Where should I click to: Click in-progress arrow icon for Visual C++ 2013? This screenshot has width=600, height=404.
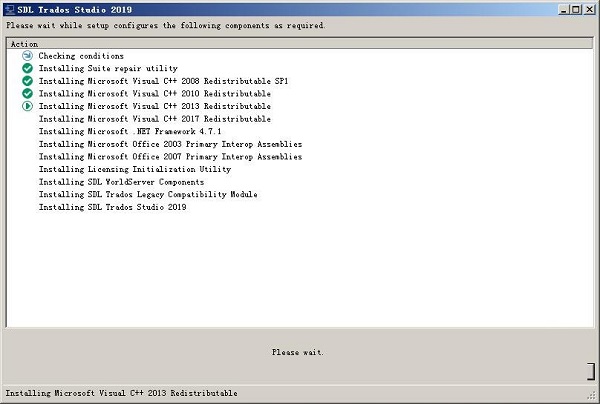(x=27, y=106)
